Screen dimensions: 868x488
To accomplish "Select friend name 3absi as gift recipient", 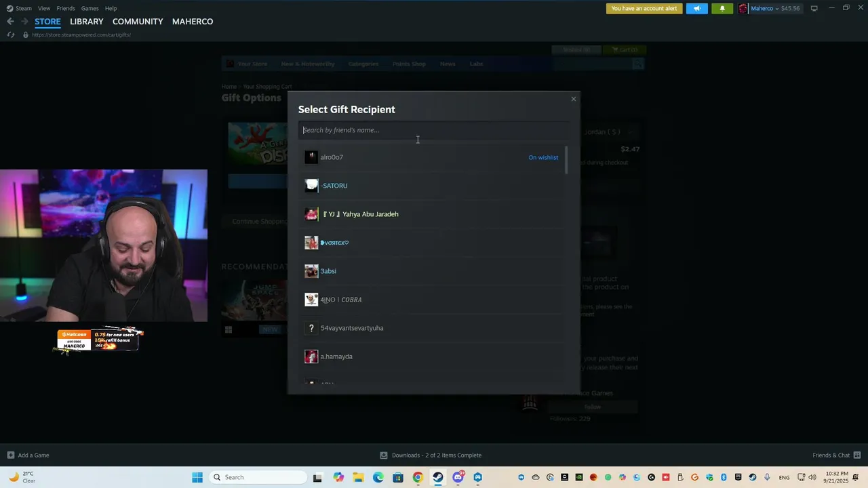I will coord(328,271).
